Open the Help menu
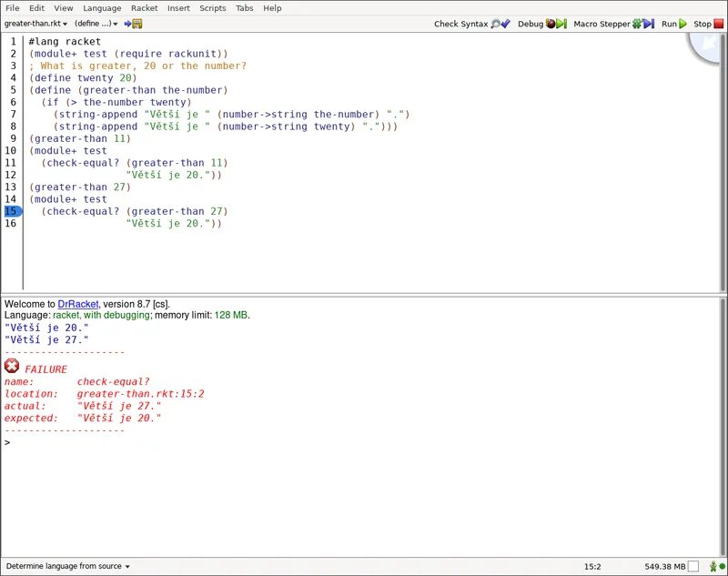This screenshot has height=576, width=728. [x=272, y=8]
